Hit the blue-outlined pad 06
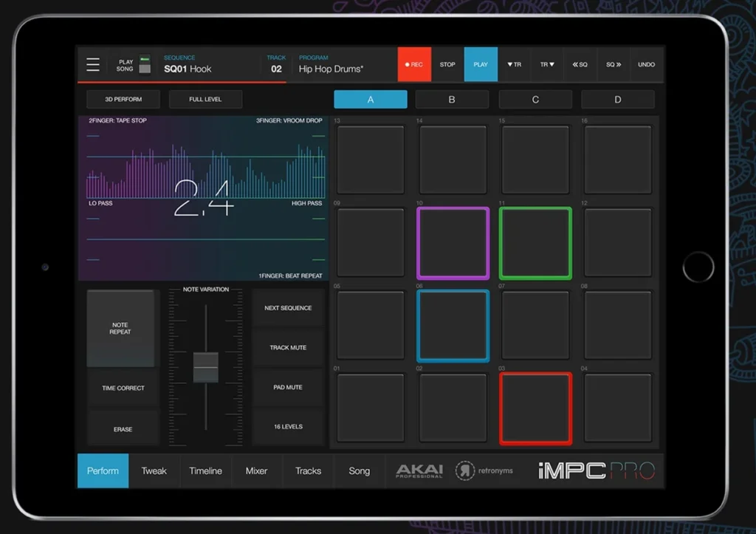The image size is (756, 534). (453, 326)
